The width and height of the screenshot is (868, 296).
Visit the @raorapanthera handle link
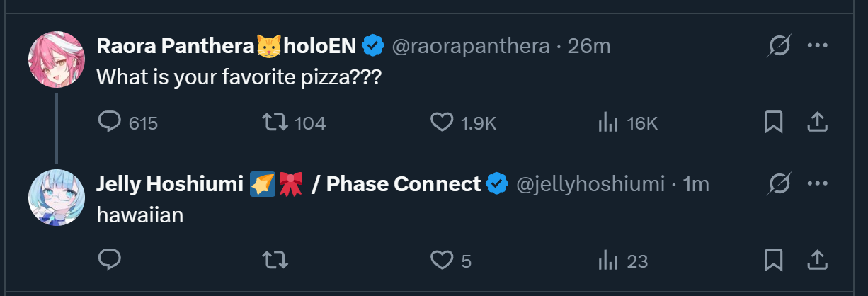[470, 47]
